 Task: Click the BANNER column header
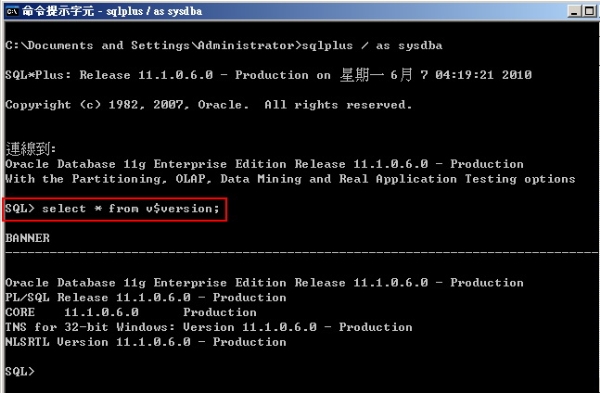[x=28, y=238]
